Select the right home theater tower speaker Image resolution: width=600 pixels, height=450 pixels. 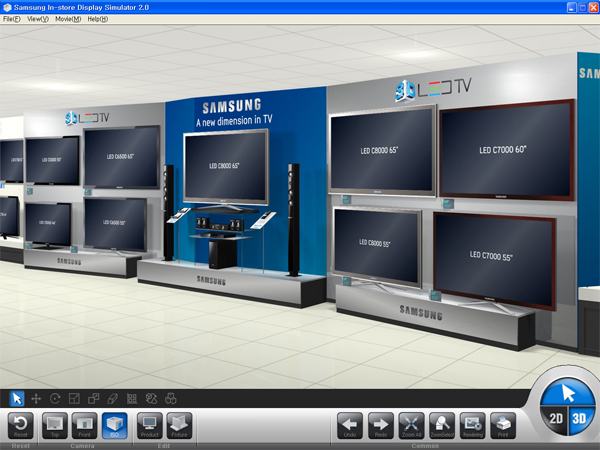pyautogui.click(x=293, y=219)
